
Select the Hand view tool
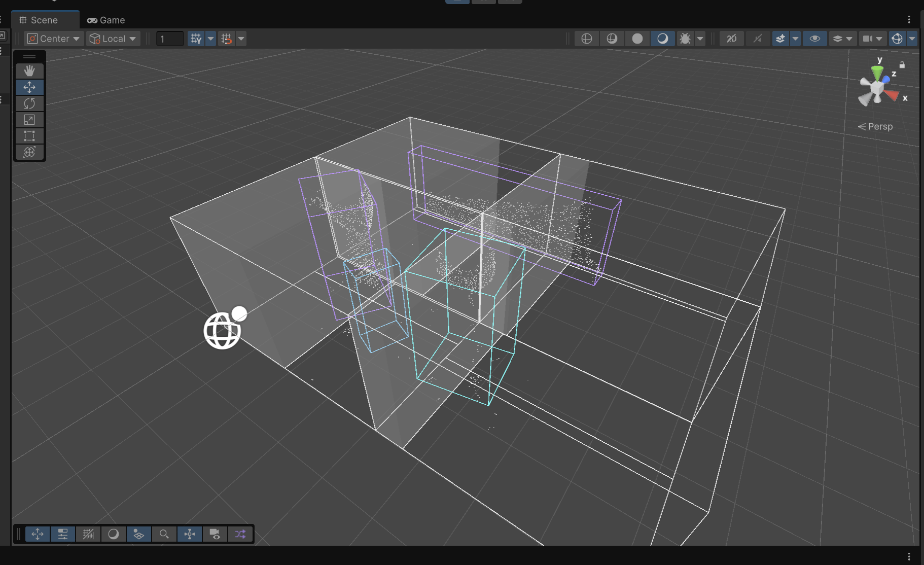point(29,70)
